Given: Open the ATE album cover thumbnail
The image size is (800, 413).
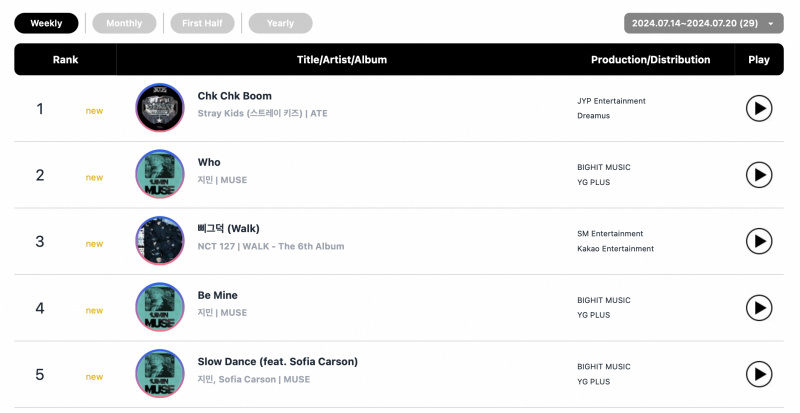Looking at the screenshot, I should [160, 108].
